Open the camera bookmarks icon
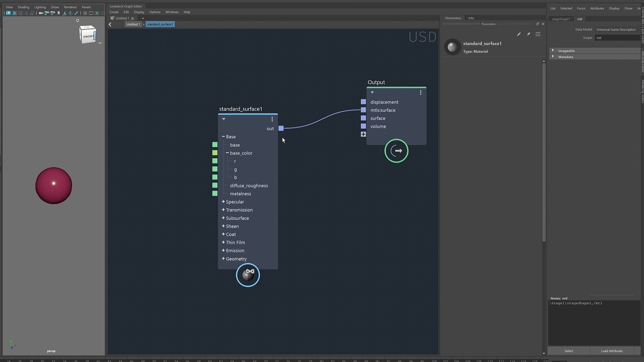This screenshot has height=362, width=644. [59, 13]
